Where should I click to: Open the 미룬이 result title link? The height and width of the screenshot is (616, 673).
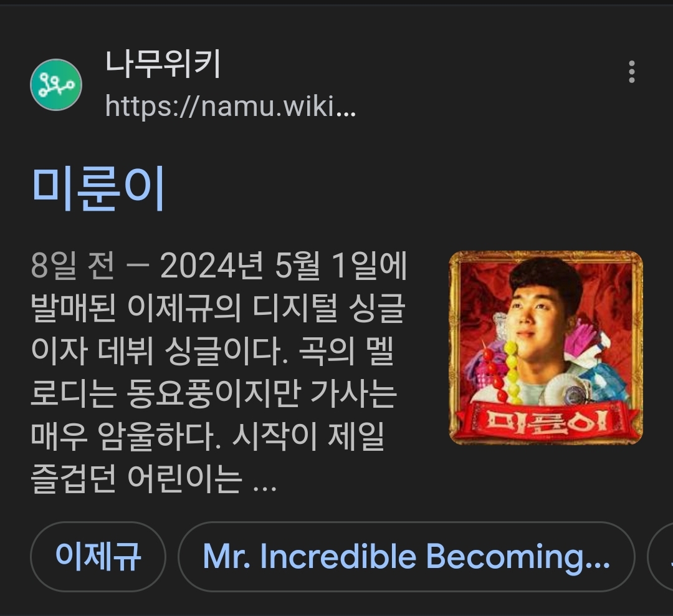tap(98, 188)
